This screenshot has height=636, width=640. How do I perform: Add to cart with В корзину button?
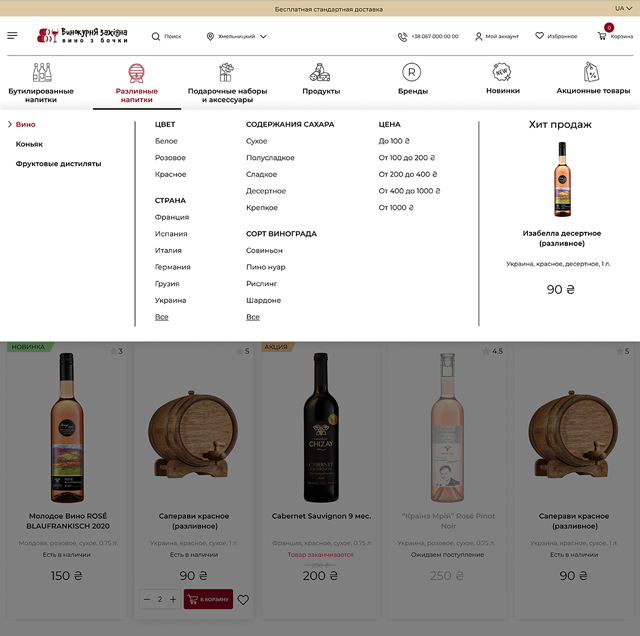(x=208, y=599)
